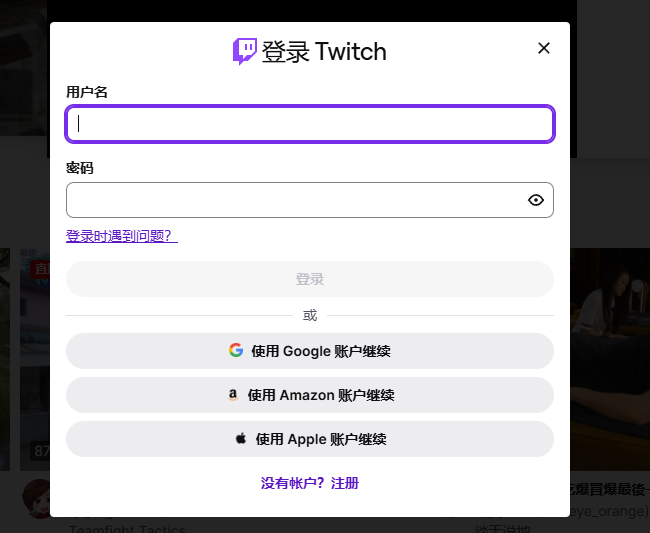Click the 密码 field label

point(80,168)
